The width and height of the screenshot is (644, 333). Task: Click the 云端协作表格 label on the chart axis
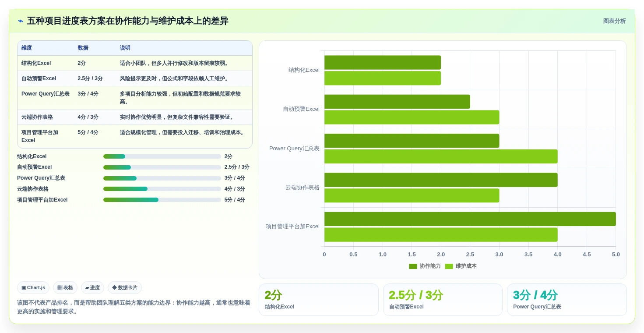[x=303, y=188]
